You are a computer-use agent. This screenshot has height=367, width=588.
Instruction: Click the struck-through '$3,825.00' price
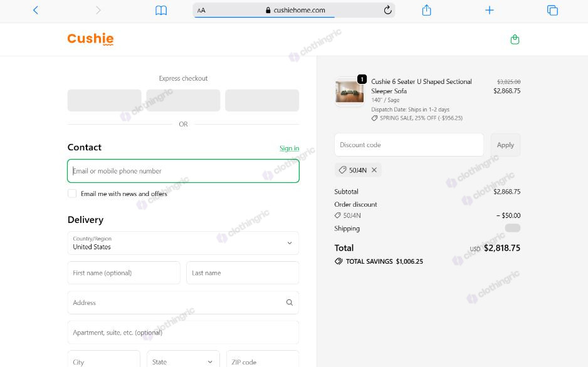pyautogui.click(x=509, y=81)
